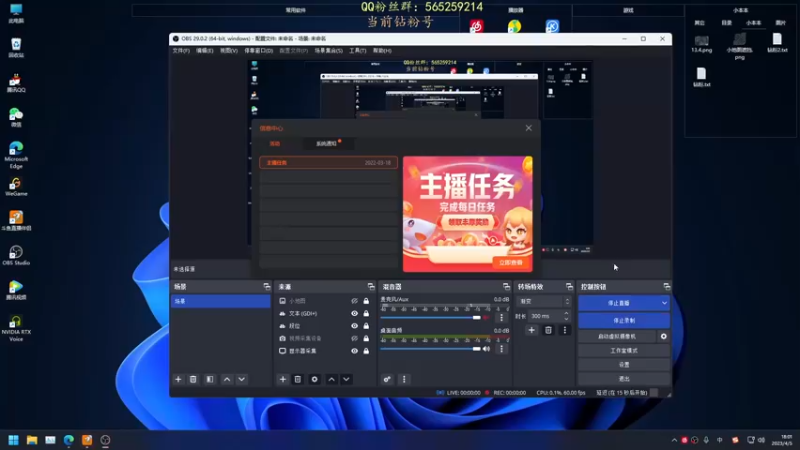Remove the selected source with the trash icon
Image resolution: width=800 pixels, height=450 pixels.
pos(297,379)
